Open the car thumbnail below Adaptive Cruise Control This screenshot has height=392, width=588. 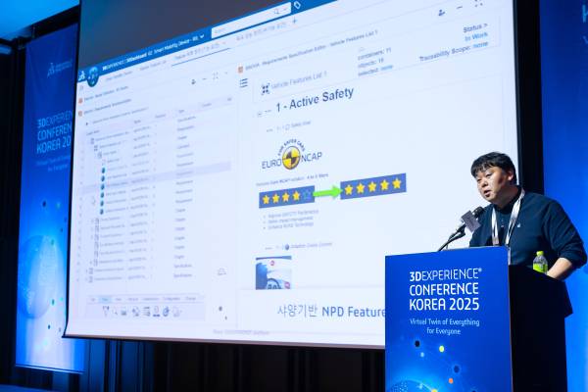(272, 273)
